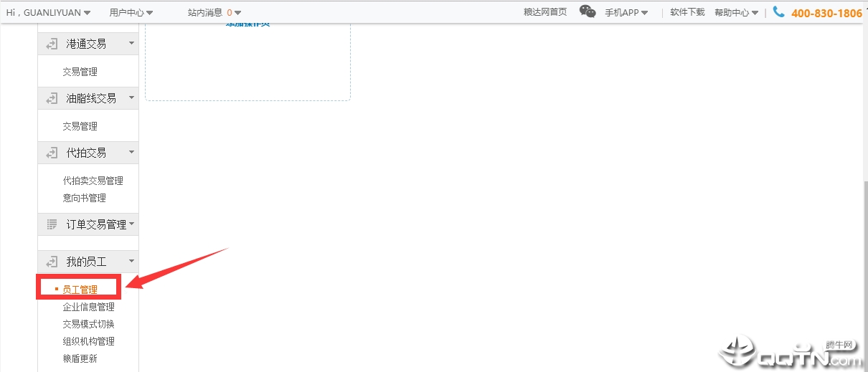Click the phone icon beside hotline number
This screenshot has height=372, width=868.
(778, 12)
